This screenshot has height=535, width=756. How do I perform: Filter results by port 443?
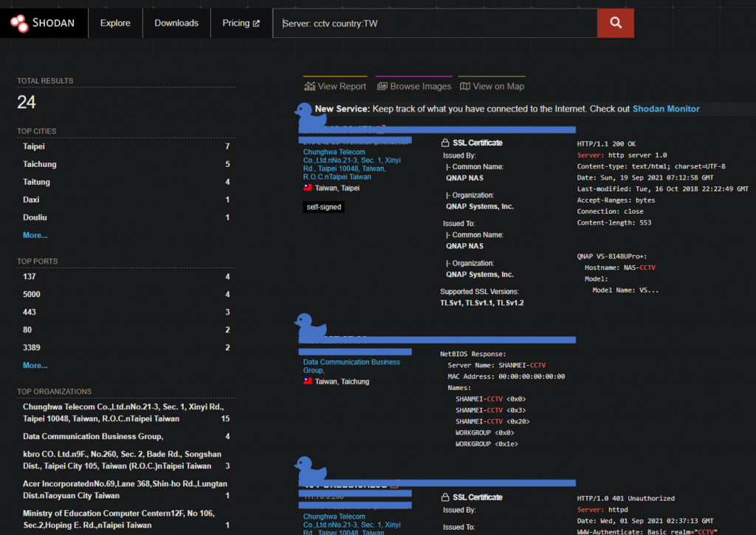pyautogui.click(x=126, y=312)
